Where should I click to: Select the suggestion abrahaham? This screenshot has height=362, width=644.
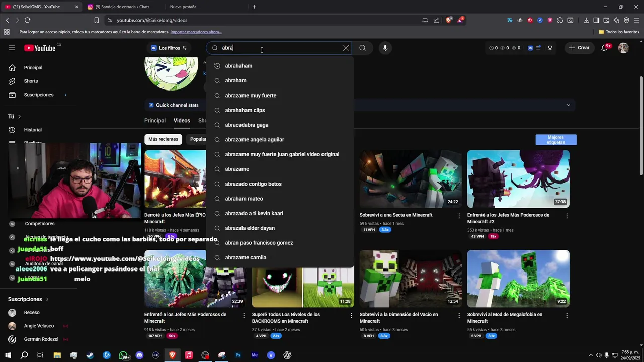pyautogui.click(x=280, y=66)
